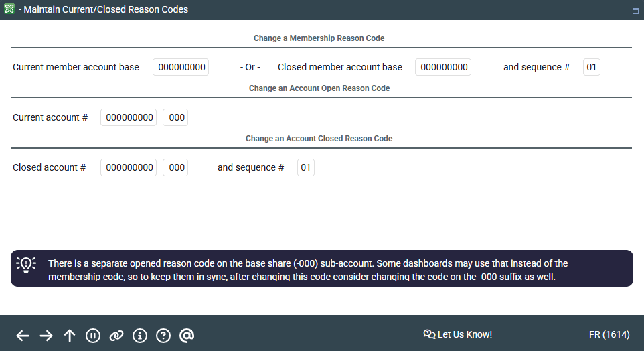Select the membership sequence # field
Image resolution: width=644 pixels, height=351 pixels.
(591, 67)
